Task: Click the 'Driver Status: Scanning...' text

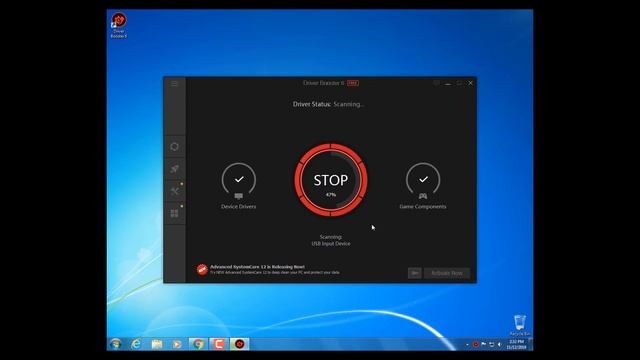Action: pyautogui.click(x=328, y=104)
